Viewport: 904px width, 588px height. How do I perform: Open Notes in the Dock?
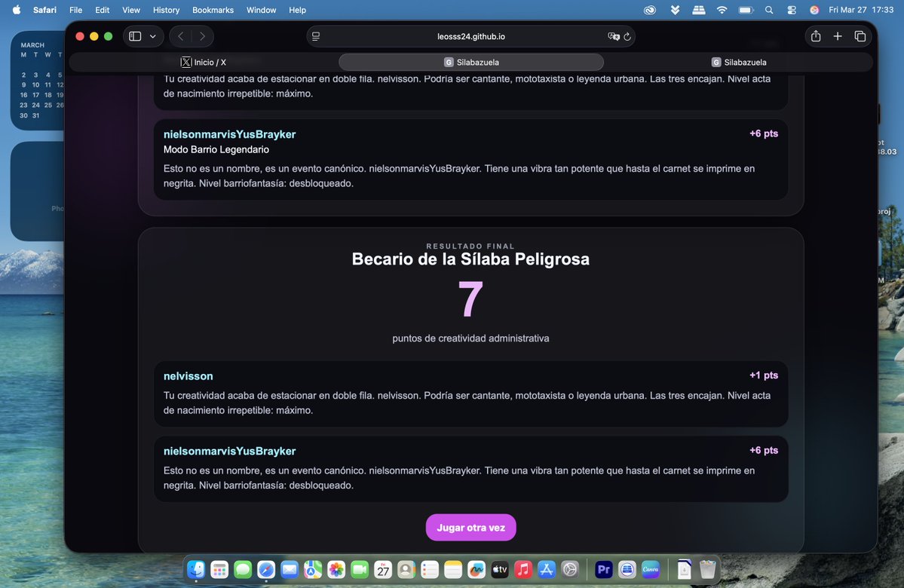[x=453, y=570]
